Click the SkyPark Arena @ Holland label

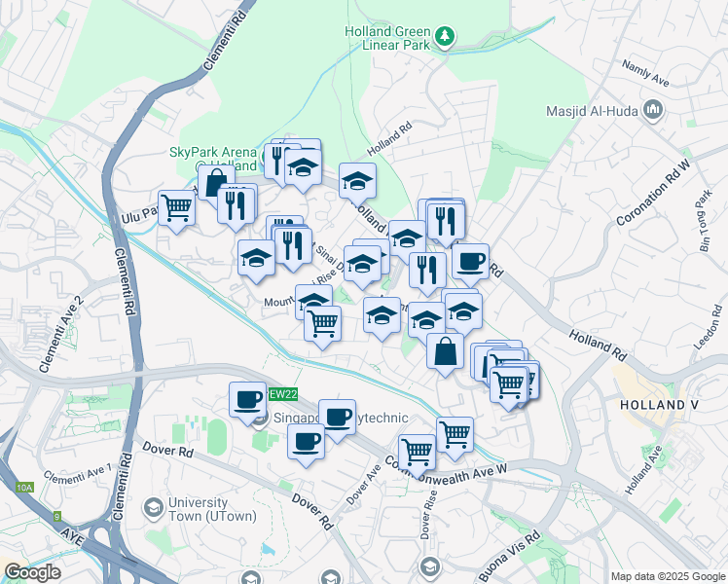coord(213,159)
